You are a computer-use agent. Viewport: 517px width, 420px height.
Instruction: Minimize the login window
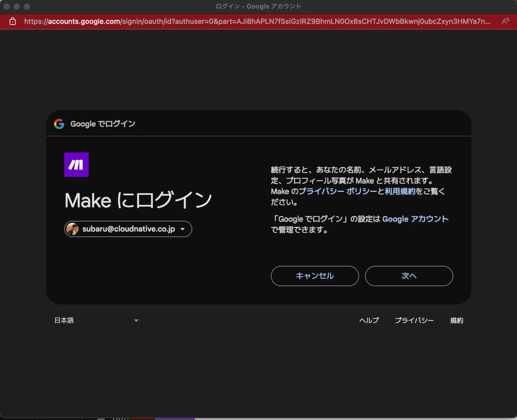(17, 6)
